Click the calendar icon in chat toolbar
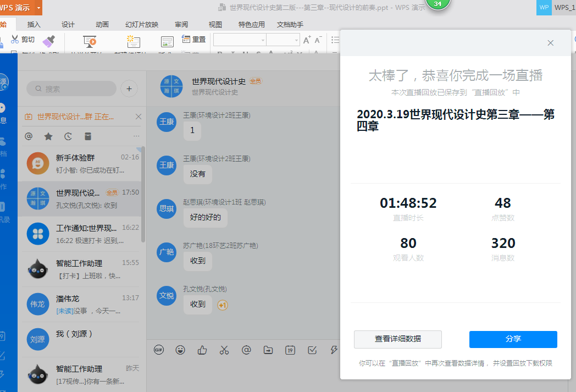576x392 pixels. tap(290, 350)
